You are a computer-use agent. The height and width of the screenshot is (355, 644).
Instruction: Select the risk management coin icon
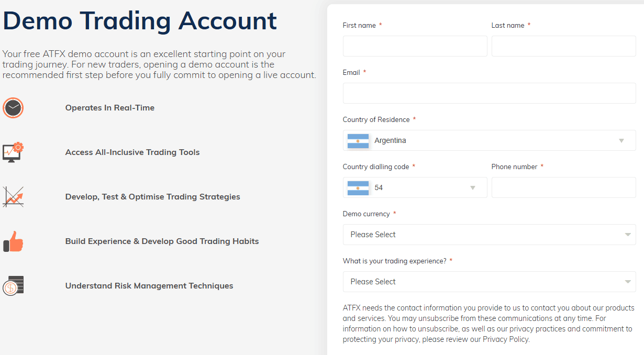coord(13,285)
